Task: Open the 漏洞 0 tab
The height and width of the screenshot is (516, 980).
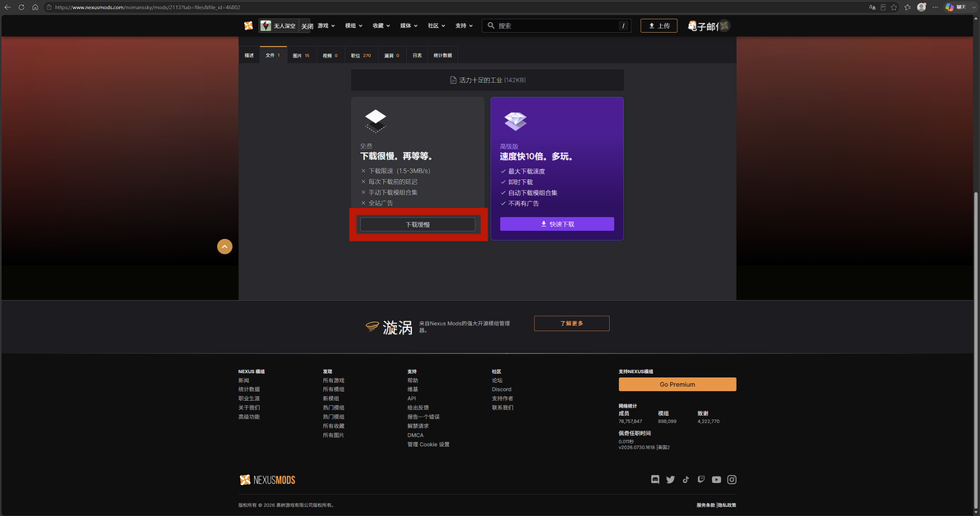Action: [x=392, y=56]
